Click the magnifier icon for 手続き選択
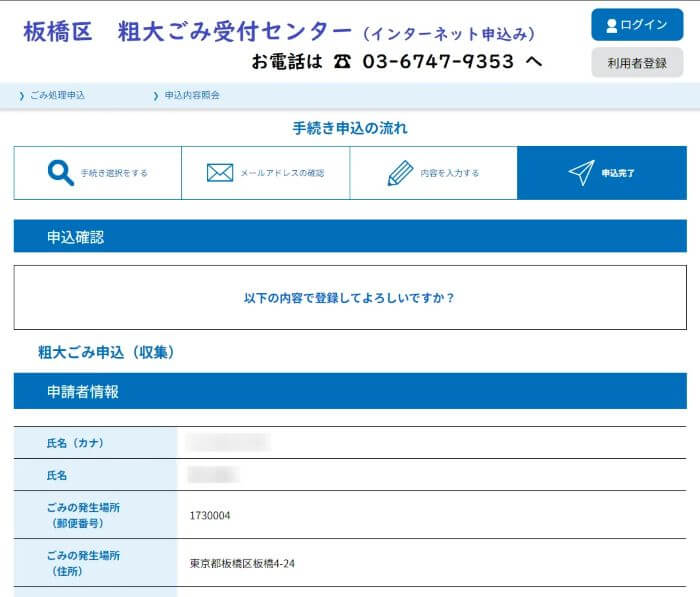This screenshot has height=597, width=700. 60,173
